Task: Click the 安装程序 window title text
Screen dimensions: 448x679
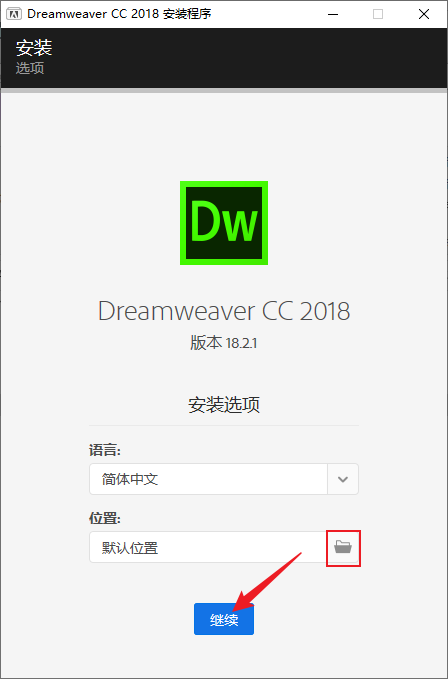Action: [x=187, y=14]
